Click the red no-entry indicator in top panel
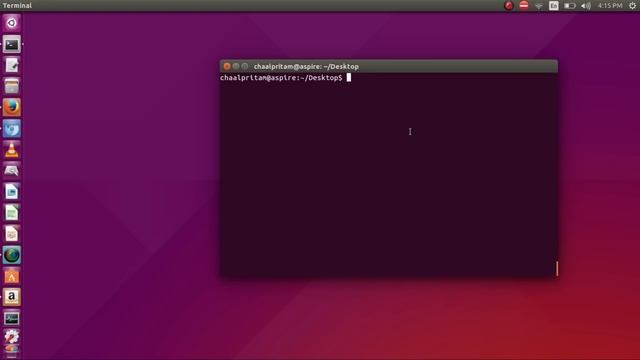The height and width of the screenshot is (360, 640). click(x=524, y=5)
